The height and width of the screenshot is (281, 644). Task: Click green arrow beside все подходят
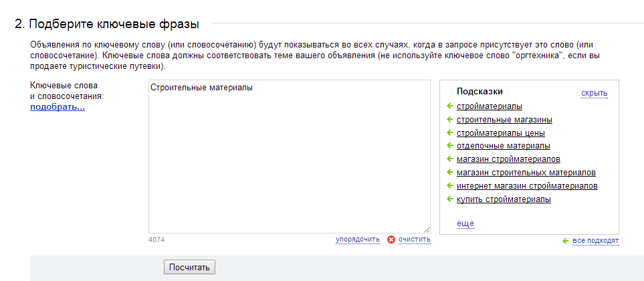(566, 241)
